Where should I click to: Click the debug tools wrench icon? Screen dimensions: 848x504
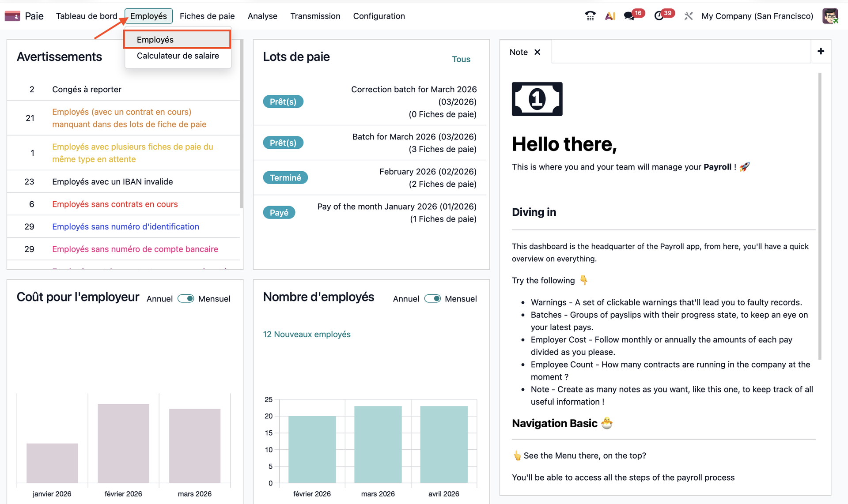688,16
